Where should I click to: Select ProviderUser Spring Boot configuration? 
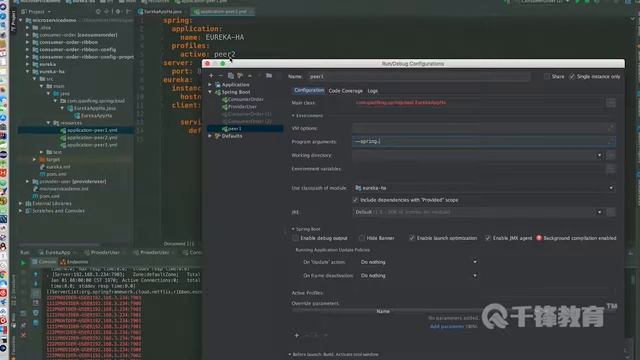[242, 107]
